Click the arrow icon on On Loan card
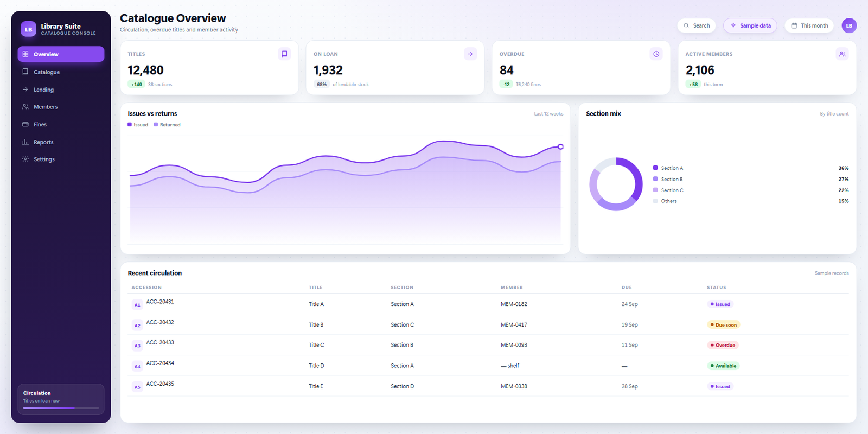Image resolution: width=868 pixels, height=434 pixels. [x=470, y=54]
